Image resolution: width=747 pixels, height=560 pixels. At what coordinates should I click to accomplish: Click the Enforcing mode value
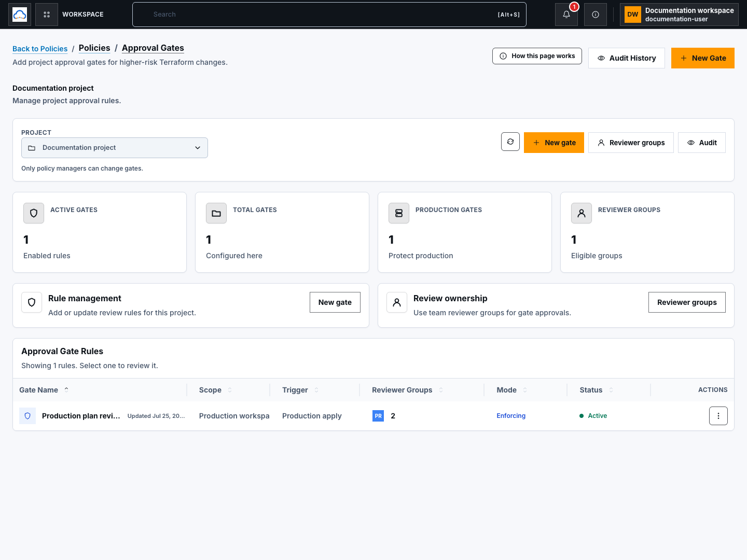pos(511,416)
